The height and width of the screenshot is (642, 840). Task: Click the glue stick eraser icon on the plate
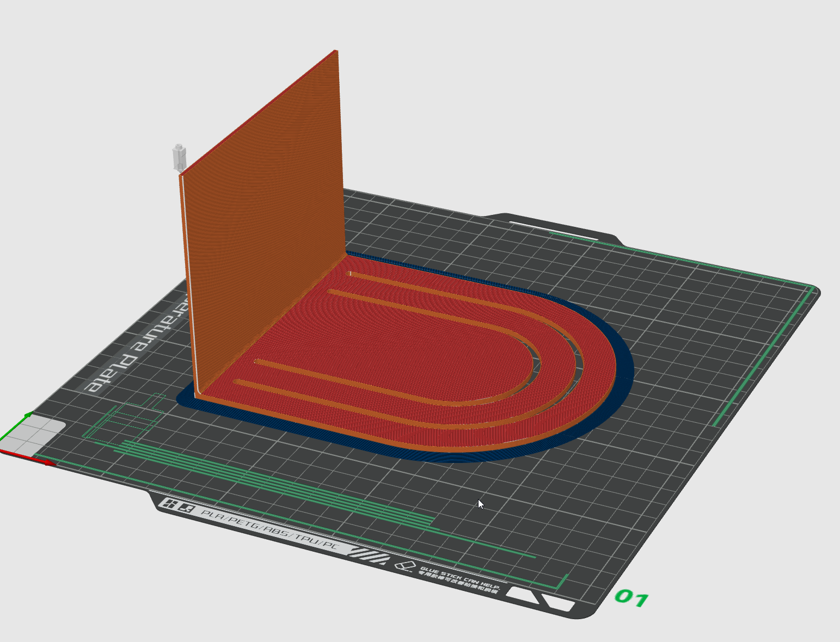[x=406, y=566]
